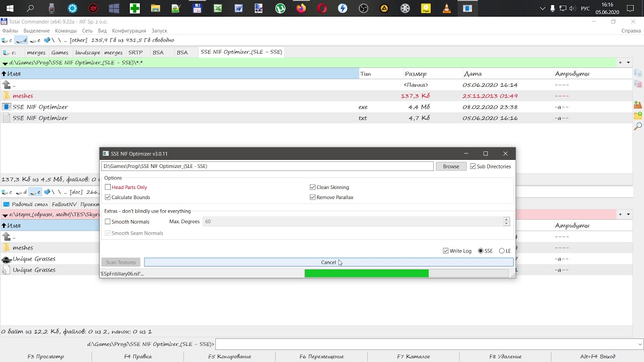Open the film reel taskbar icon
The image size is (644, 362).
click(405, 9)
